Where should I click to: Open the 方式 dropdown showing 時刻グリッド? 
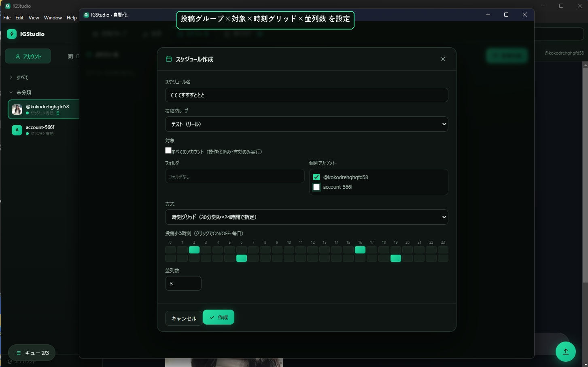[307, 217]
